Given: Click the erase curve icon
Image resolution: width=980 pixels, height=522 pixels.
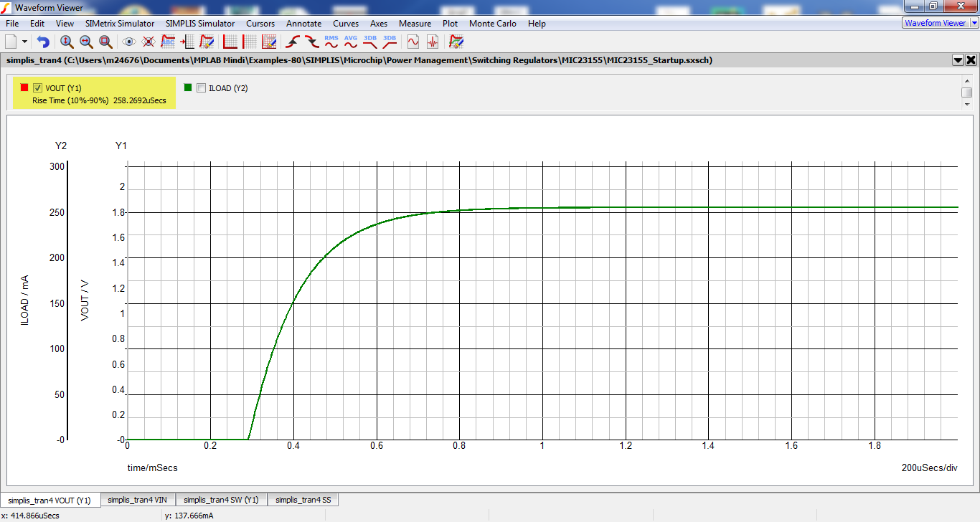Looking at the screenshot, I should tap(207, 42).
